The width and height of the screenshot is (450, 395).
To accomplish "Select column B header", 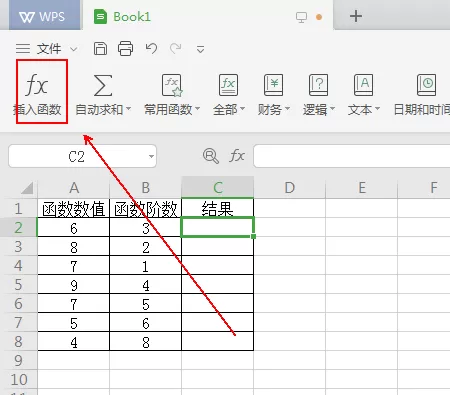I will (x=146, y=188).
